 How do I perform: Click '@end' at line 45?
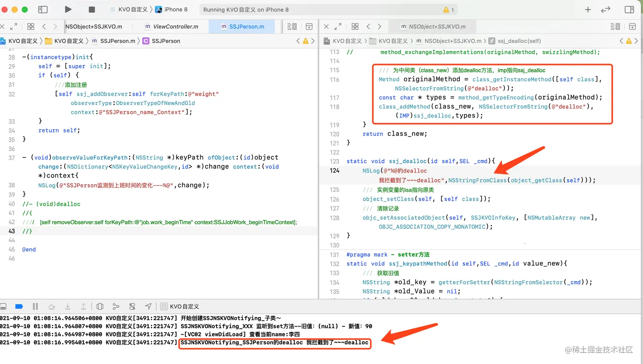(x=29, y=249)
